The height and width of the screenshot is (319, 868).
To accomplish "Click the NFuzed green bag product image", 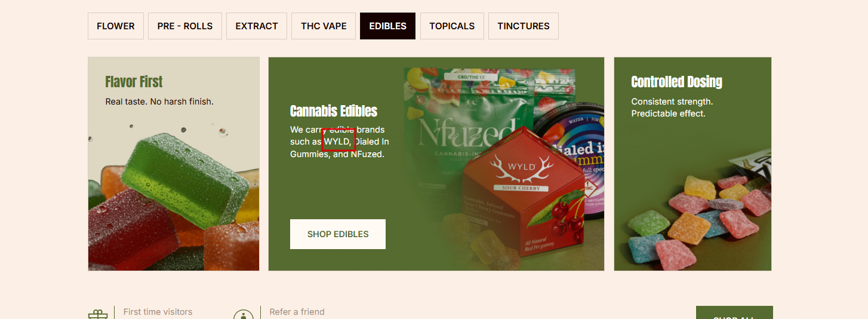I will [x=463, y=131].
